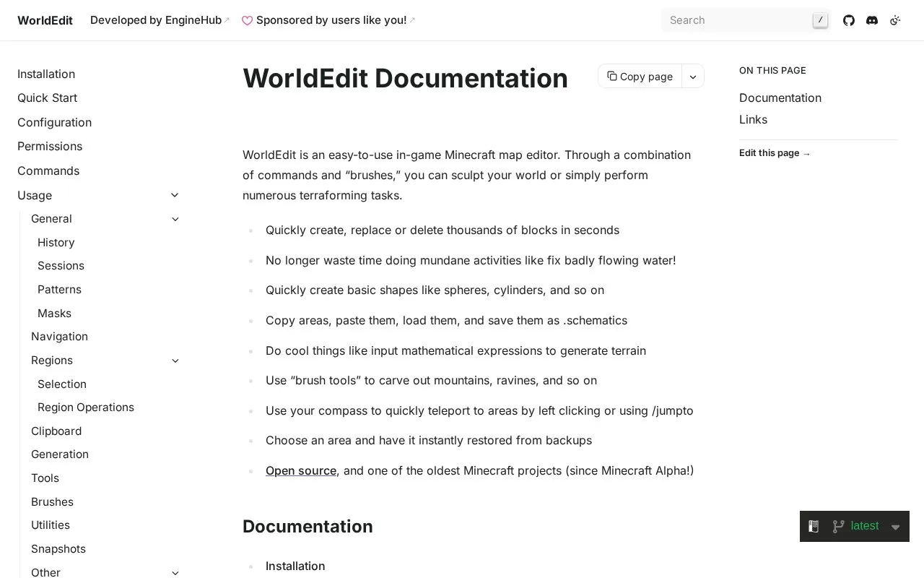
Task: Open the Clipboard page in sidebar
Action: (56, 431)
